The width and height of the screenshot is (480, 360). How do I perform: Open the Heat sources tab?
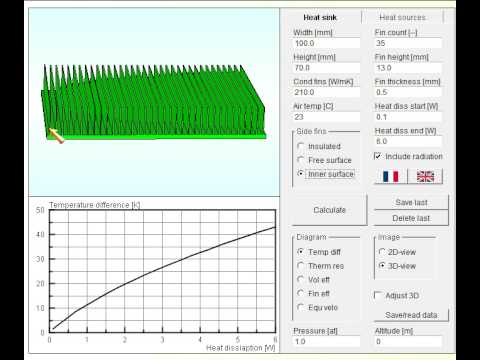pyautogui.click(x=402, y=17)
